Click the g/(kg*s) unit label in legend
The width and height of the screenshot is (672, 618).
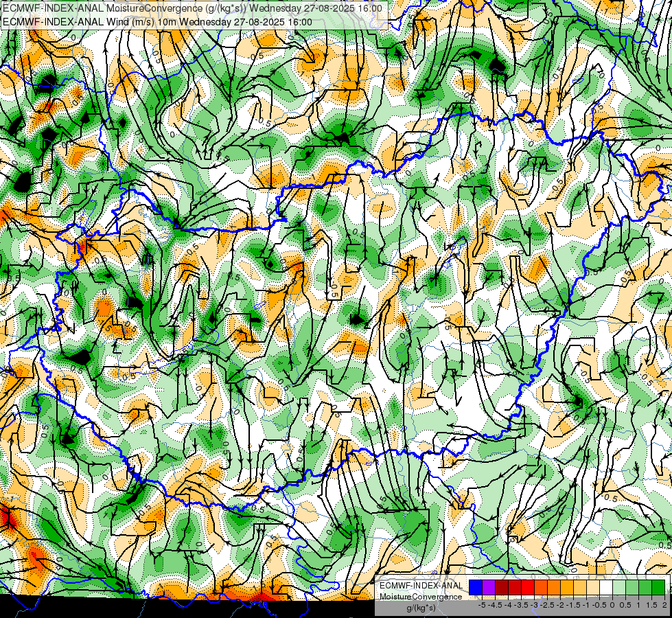pyautogui.click(x=421, y=608)
